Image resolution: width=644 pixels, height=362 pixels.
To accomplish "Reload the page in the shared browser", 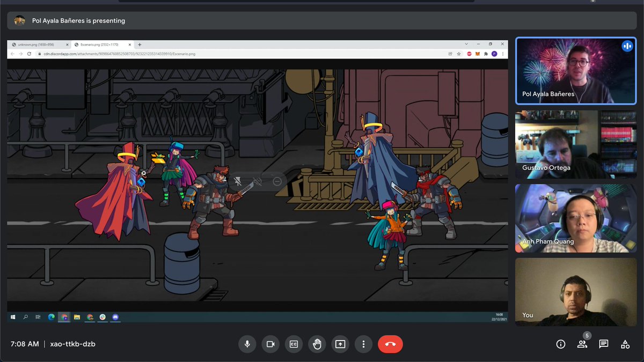I will 29,54.
